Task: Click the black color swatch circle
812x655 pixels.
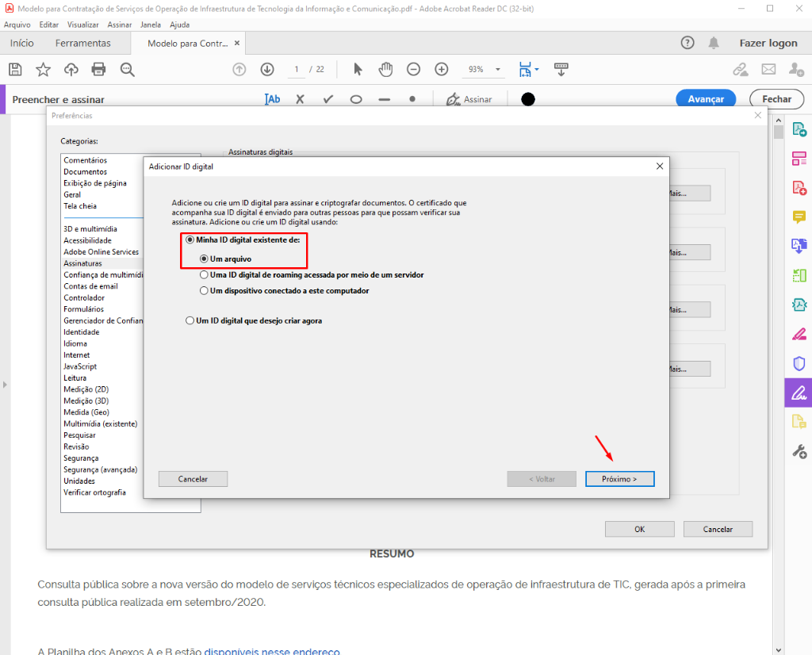Action: click(x=527, y=100)
